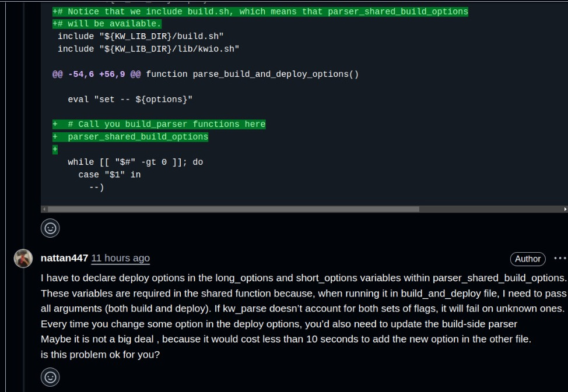Click the 'eval "set -- ${options}"' line
The image size is (568, 392).
pos(130,99)
